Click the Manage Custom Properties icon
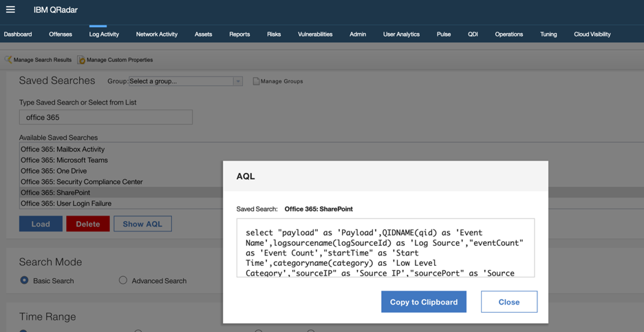 (x=81, y=60)
